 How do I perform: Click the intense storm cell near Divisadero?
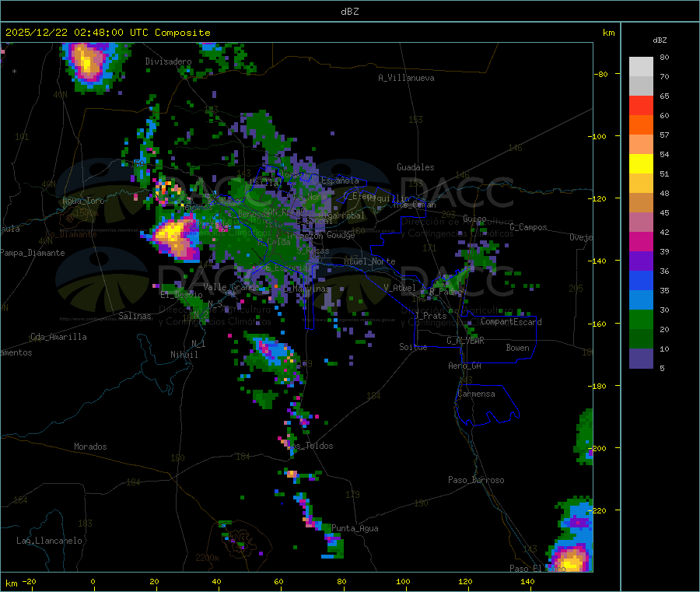(x=88, y=63)
